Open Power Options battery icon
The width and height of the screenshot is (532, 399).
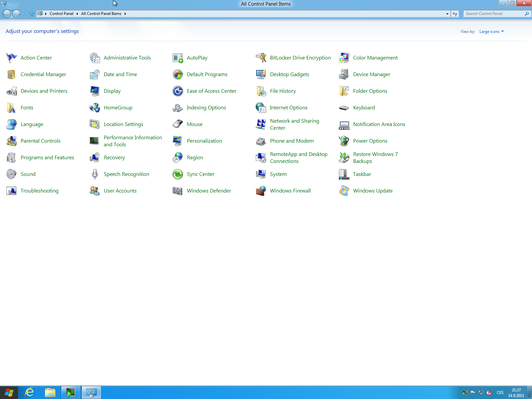(344, 141)
